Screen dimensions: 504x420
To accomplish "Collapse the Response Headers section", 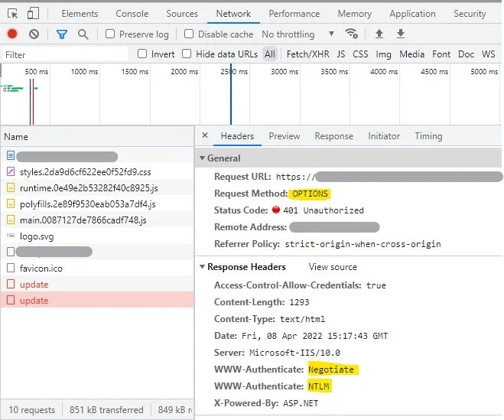I will tap(202, 266).
